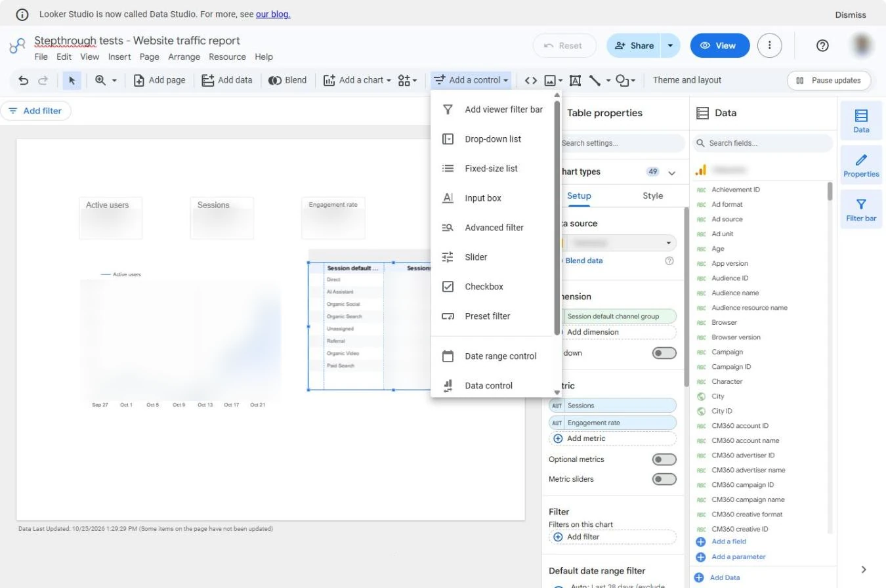Open the Properties pencil panel icon
The width and height of the screenshot is (886, 588).
861,165
